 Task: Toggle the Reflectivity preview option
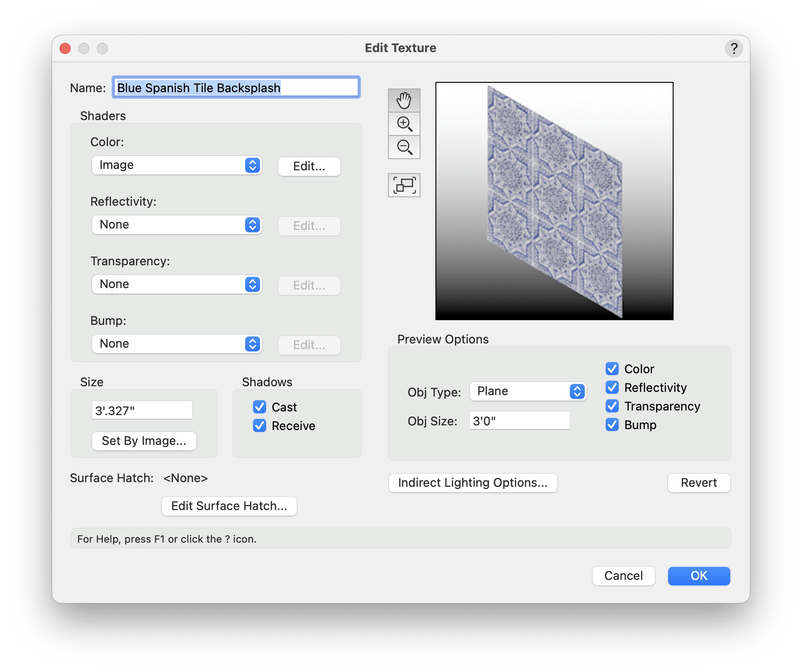pos(612,387)
